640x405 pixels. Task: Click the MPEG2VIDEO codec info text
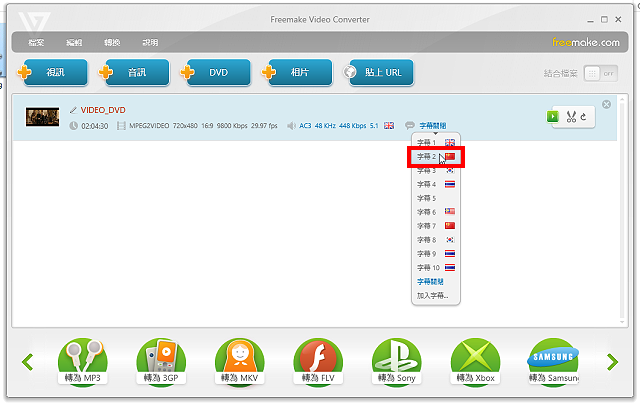149,126
